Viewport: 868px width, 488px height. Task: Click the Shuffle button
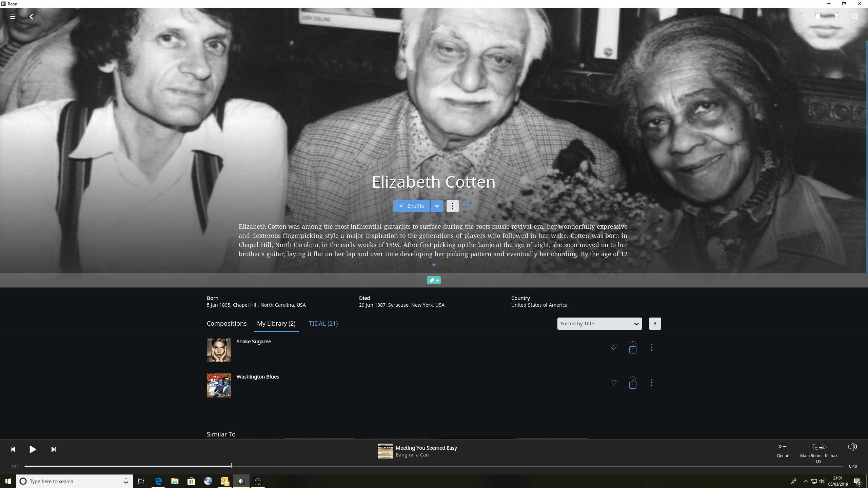(412, 206)
